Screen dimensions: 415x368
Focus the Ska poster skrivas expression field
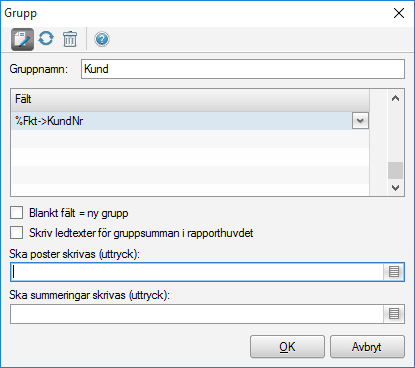point(197,272)
